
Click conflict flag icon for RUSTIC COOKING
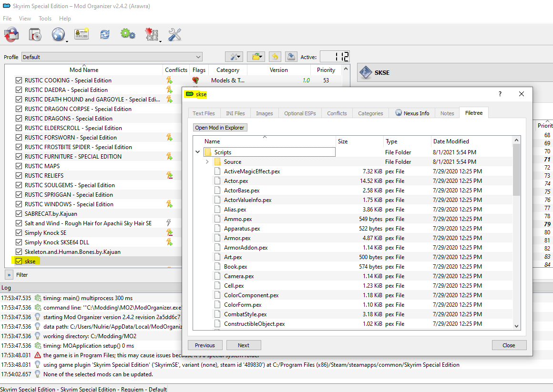coord(170,80)
